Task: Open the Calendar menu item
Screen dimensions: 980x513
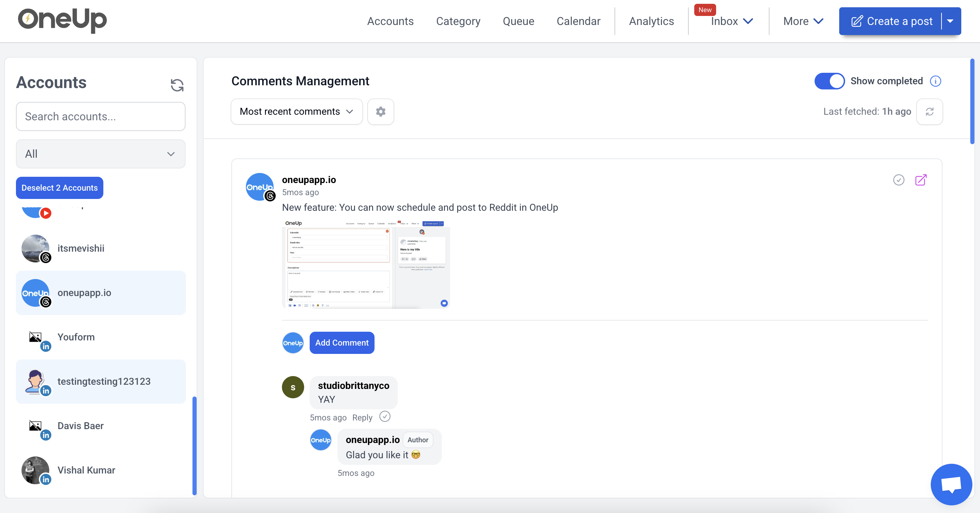Action: click(x=578, y=21)
